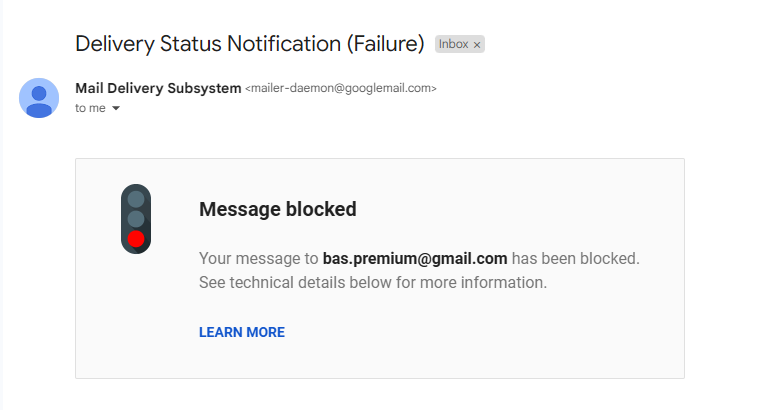Click the middle grey light of the traffic signal
The image size is (766, 410).
tap(136, 219)
